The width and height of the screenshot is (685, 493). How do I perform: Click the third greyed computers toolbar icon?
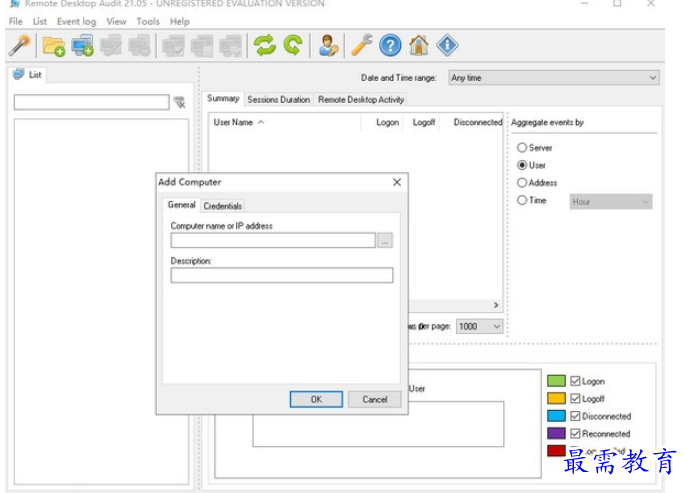click(230, 45)
